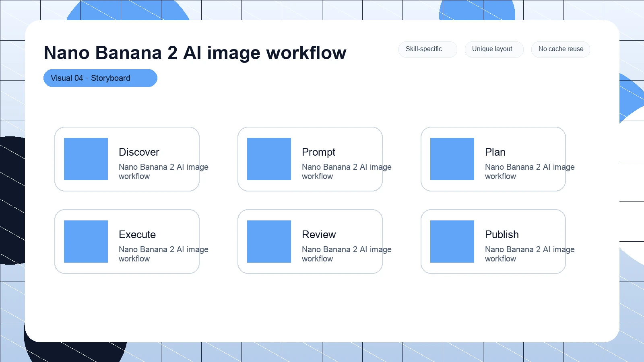Click the main heading Nano Banana 2 AI image workflow
This screenshot has width=644, height=362.
195,53
